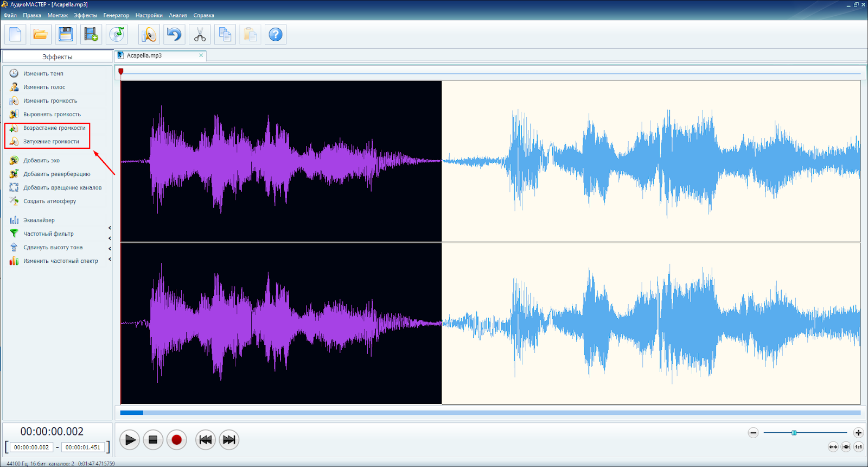868x467 pixels.
Task: Click the Эффекты panel header
Action: [57, 56]
